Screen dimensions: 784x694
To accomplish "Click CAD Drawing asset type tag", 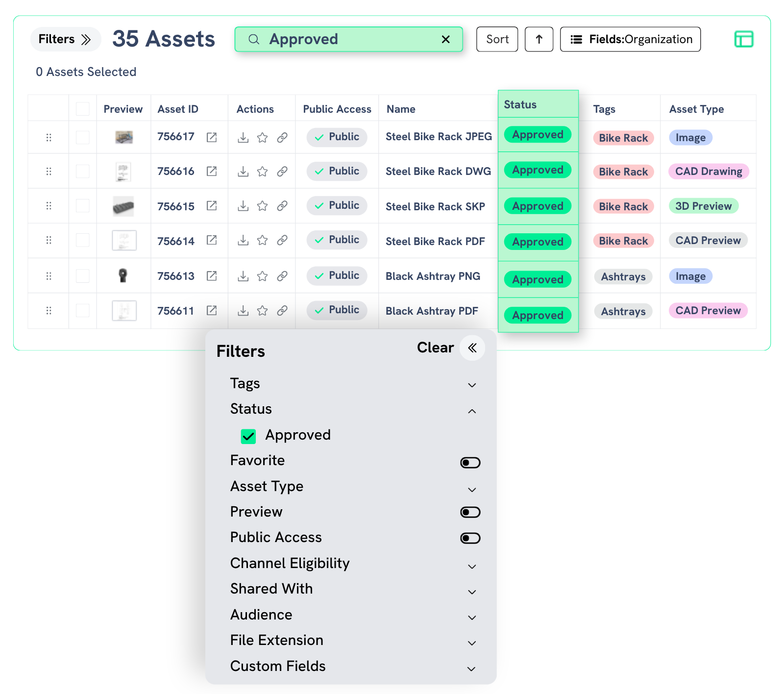I will click(x=709, y=172).
